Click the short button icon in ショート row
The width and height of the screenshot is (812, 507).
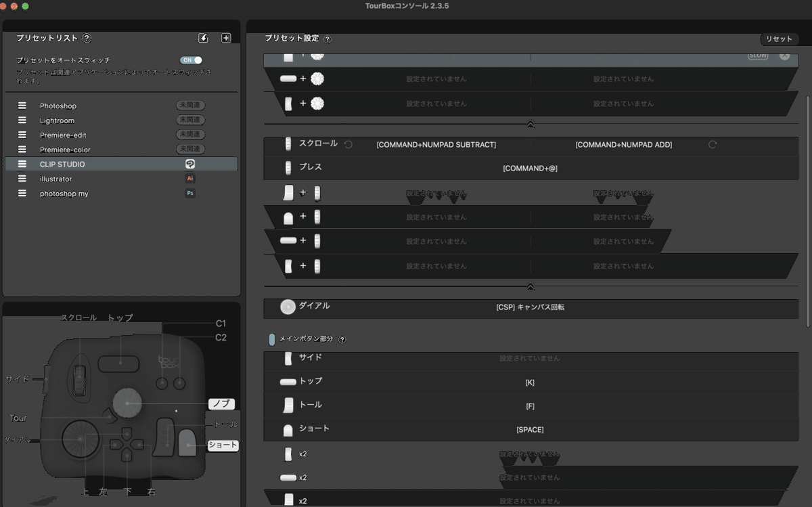tap(288, 430)
